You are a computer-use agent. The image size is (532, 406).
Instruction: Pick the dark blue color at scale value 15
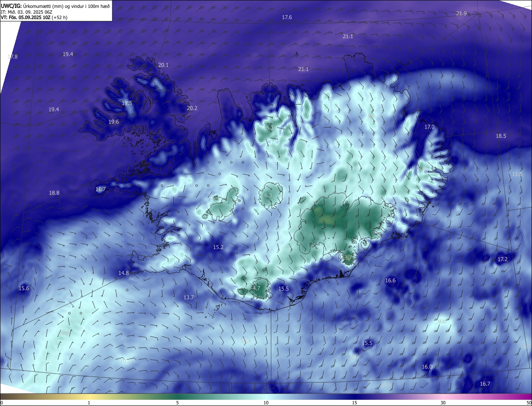click(355, 396)
